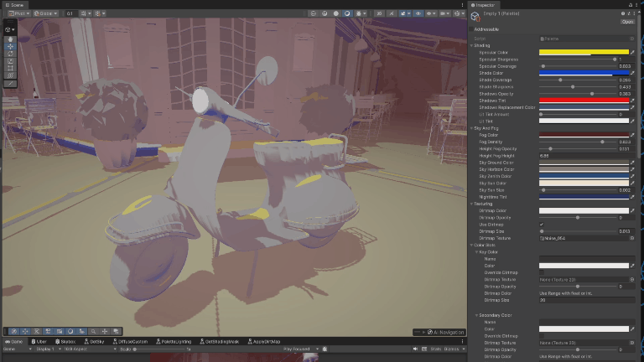Open the frame debugger bug icon

325,349
